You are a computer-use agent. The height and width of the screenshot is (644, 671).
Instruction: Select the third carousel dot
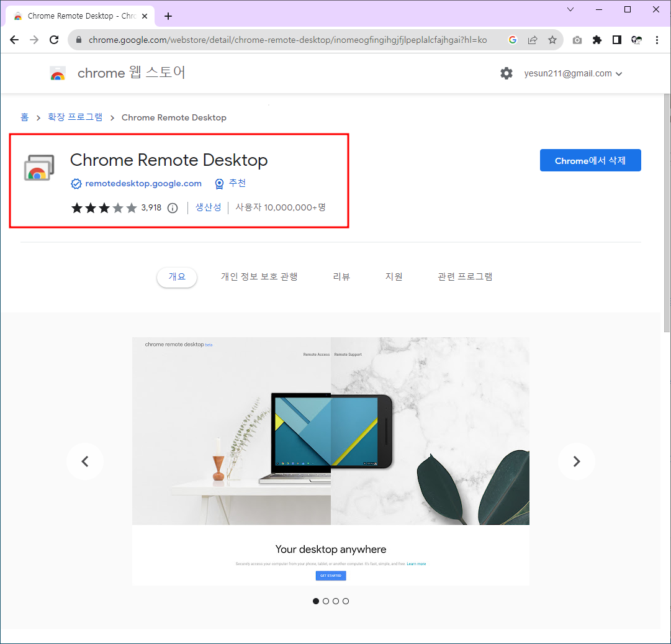[x=336, y=601]
